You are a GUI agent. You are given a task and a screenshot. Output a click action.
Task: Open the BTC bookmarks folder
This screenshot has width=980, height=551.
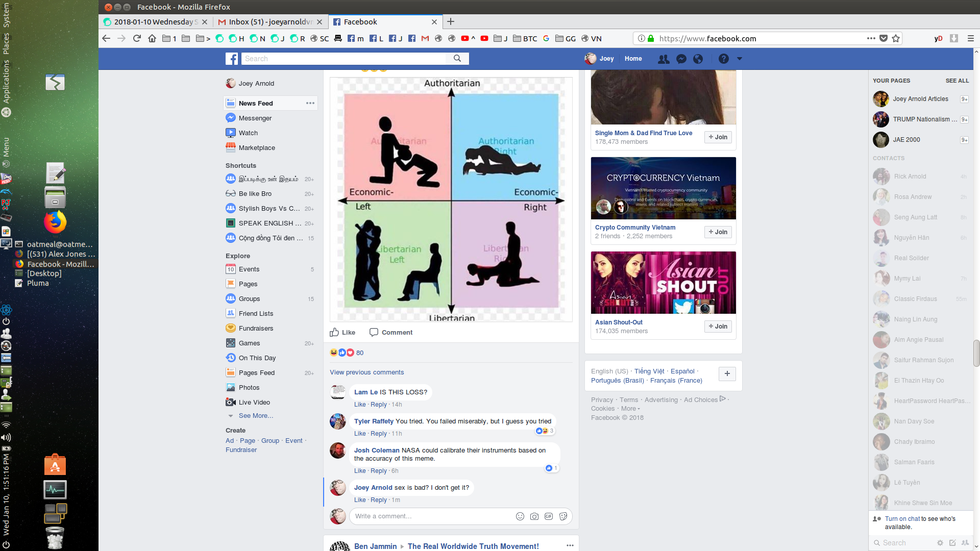[x=525, y=38]
